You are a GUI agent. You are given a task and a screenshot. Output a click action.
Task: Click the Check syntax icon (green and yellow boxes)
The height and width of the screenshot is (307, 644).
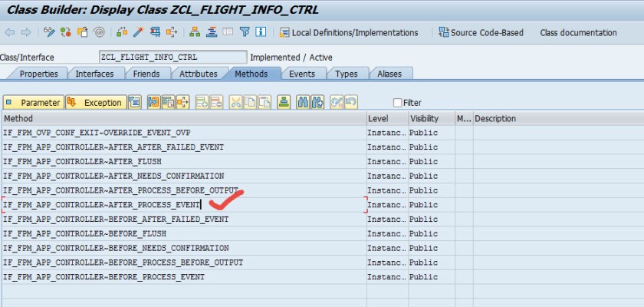122,32
